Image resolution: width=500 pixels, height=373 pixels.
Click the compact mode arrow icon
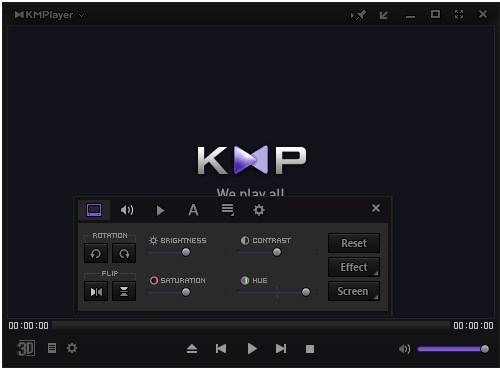tap(384, 15)
